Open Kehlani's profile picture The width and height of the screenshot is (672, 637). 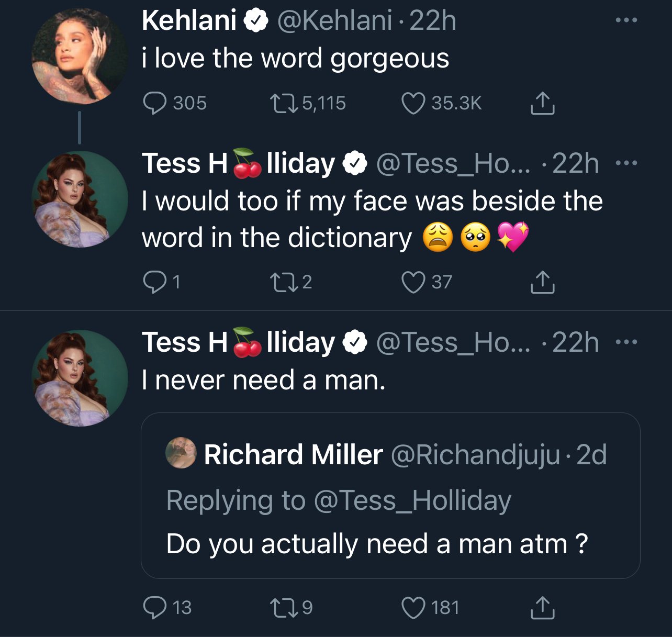point(80,55)
